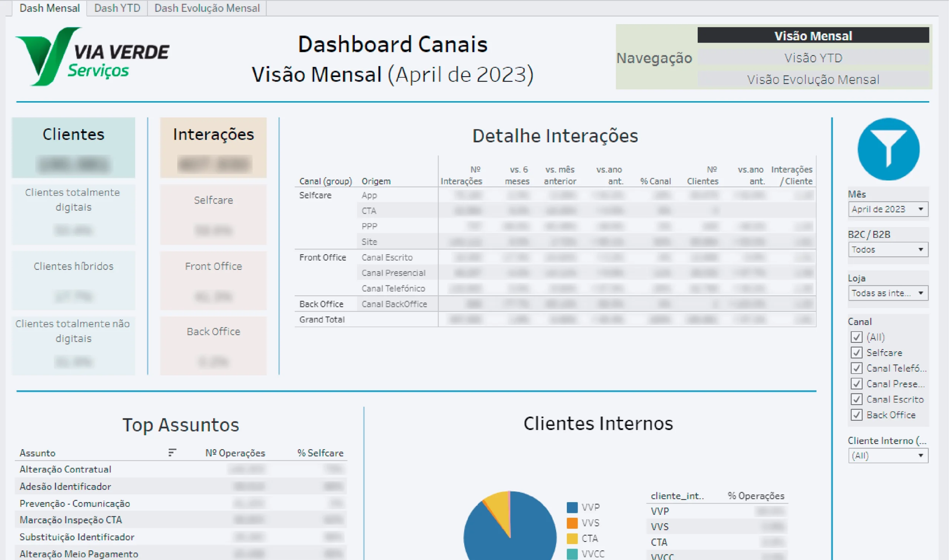Open the Dash Evolução Mensal tab
The image size is (949, 560).
pyautogui.click(x=207, y=8)
